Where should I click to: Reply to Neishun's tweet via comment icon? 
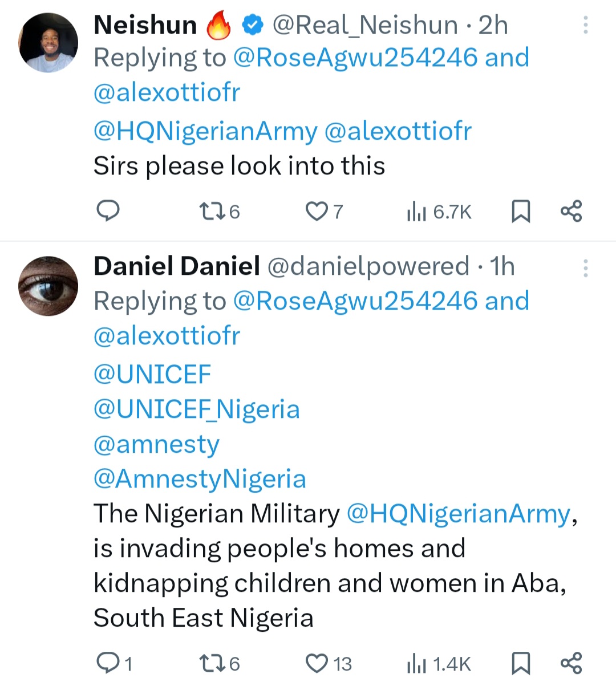point(108,211)
